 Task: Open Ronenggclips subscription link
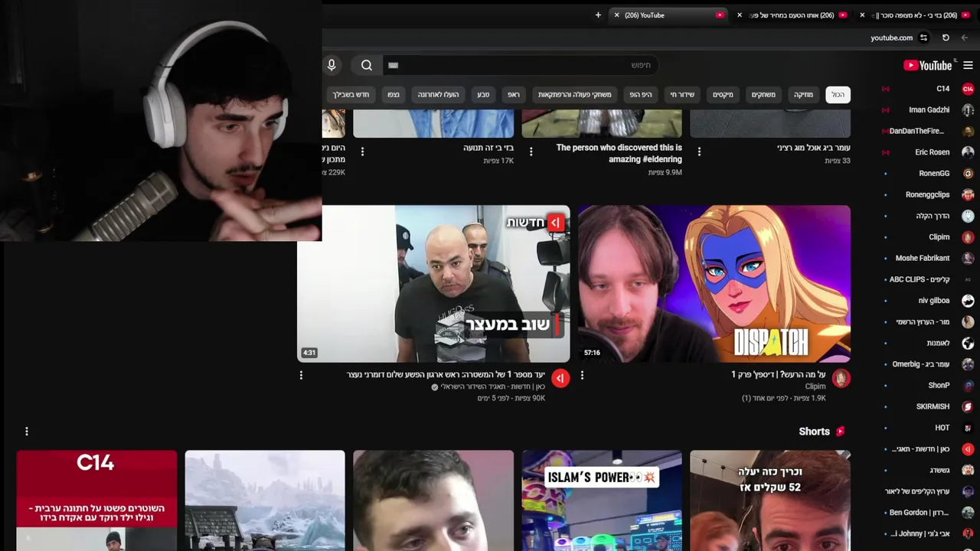pos(929,194)
